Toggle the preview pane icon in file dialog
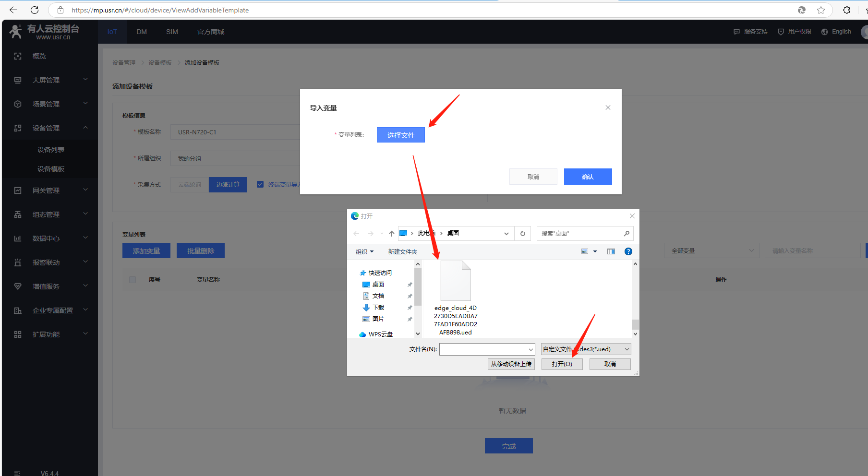868x476 pixels. [x=611, y=251]
